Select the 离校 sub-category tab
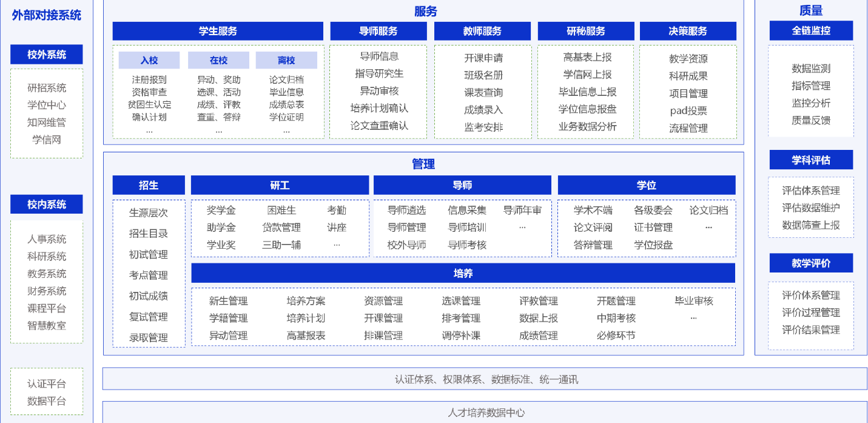 point(286,60)
